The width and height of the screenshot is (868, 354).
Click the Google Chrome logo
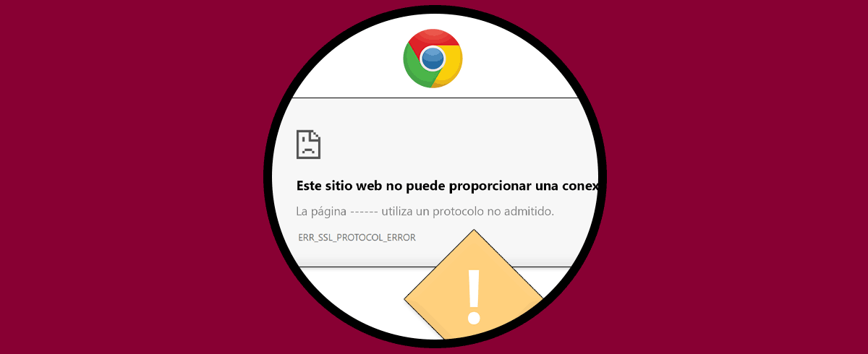(433, 58)
